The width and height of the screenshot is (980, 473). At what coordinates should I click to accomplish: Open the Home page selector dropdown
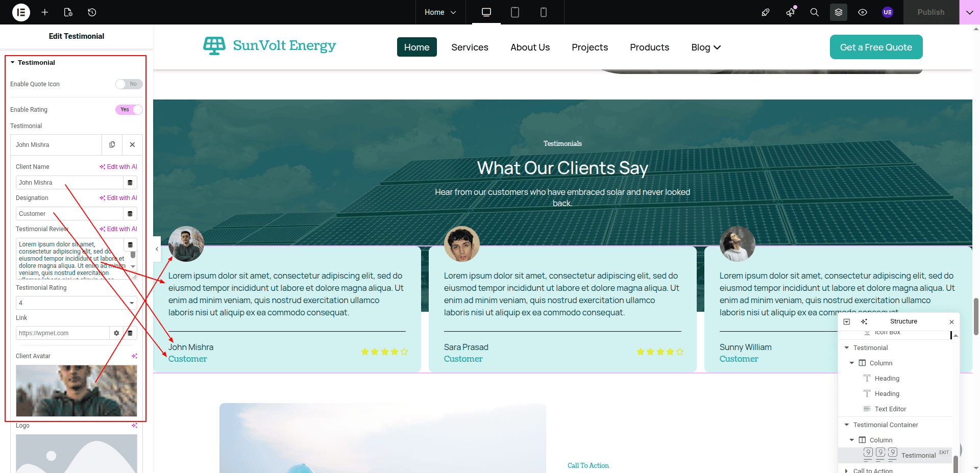440,12
